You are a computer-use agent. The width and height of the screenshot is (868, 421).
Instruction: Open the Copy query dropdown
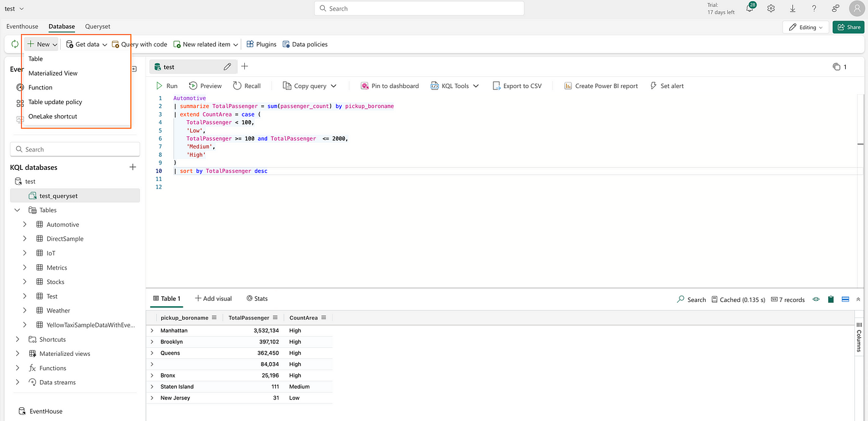pos(309,86)
